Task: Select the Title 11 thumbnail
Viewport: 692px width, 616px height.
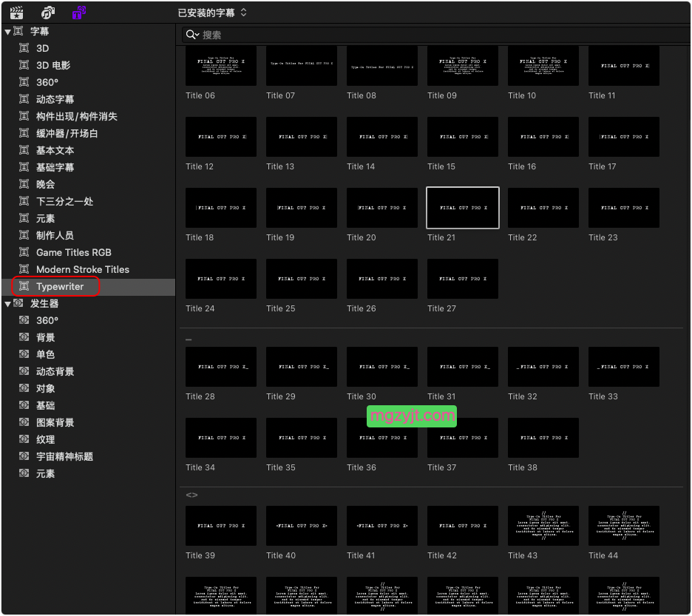Action: click(x=623, y=66)
